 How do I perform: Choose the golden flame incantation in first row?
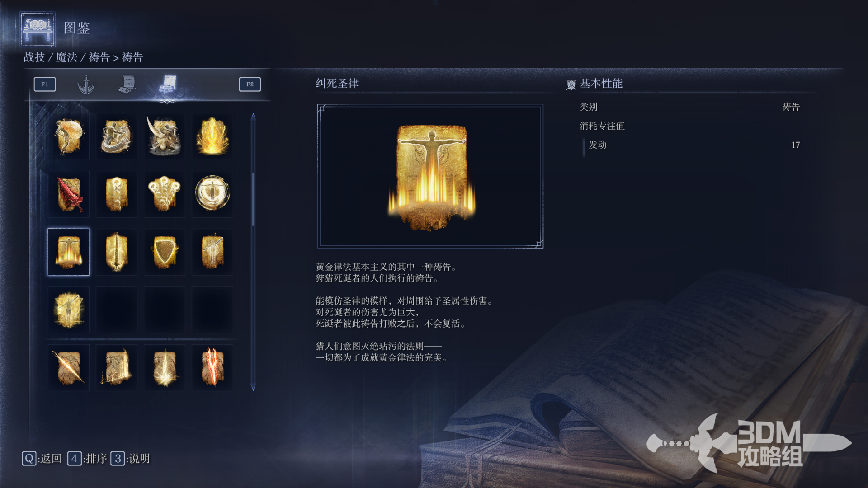(212, 136)
